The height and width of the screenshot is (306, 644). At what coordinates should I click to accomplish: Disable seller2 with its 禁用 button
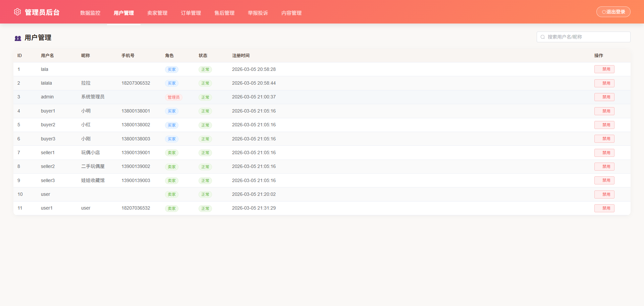coord(604,167)
